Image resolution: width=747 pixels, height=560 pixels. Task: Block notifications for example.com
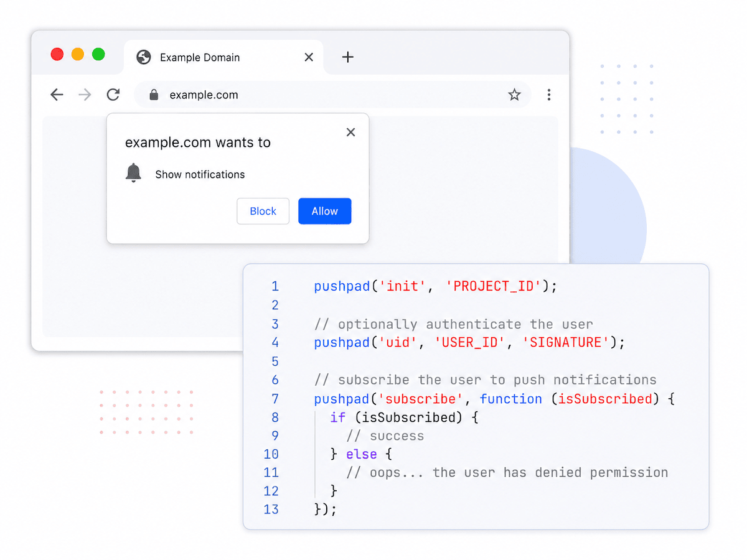pos(263,211)
